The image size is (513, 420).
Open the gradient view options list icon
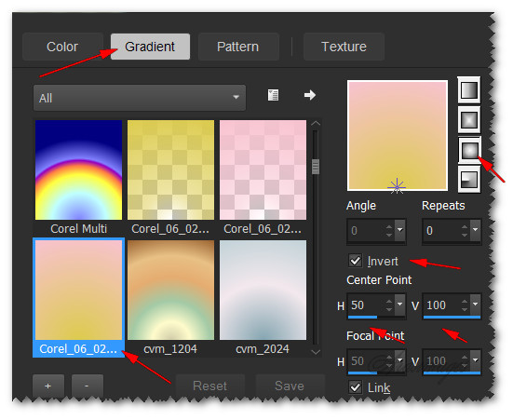tap(273, 95)
